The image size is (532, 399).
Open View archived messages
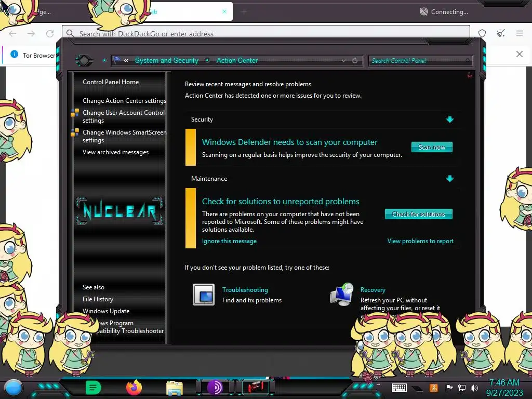(115, 152)
